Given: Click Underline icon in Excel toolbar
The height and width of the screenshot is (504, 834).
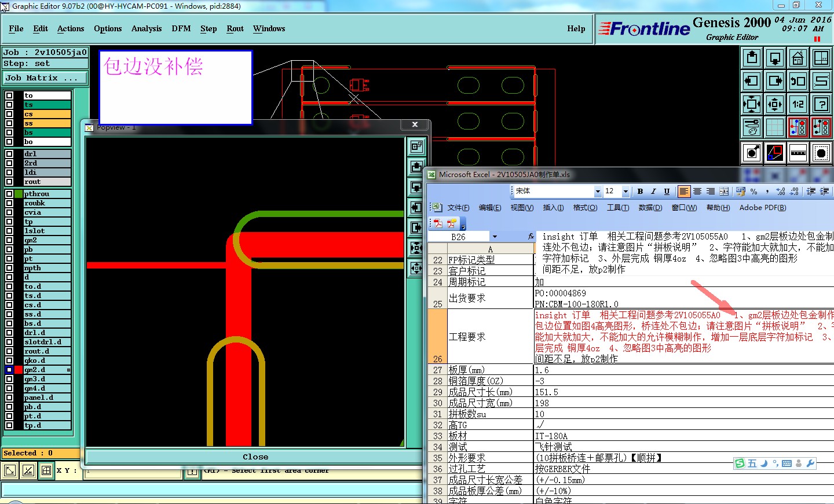Looking at the screenshot, I should pos(667,192).
